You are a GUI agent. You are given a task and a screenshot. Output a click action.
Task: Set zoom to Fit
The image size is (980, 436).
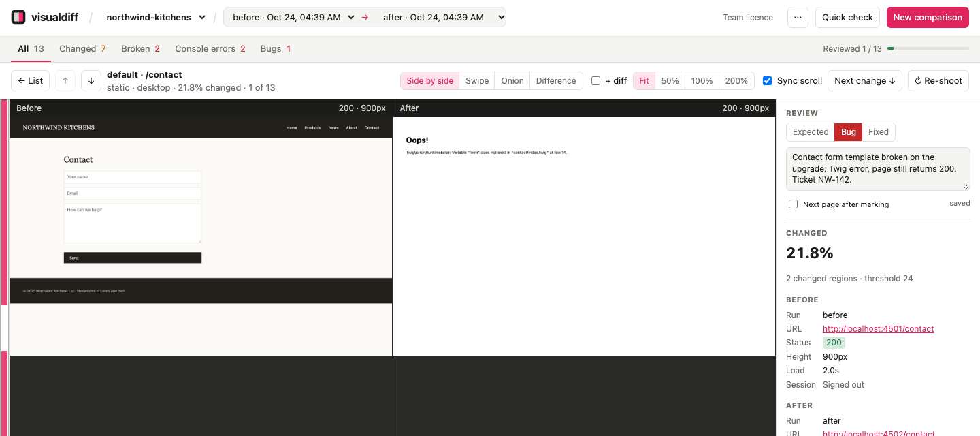click(x=644, y=80)
